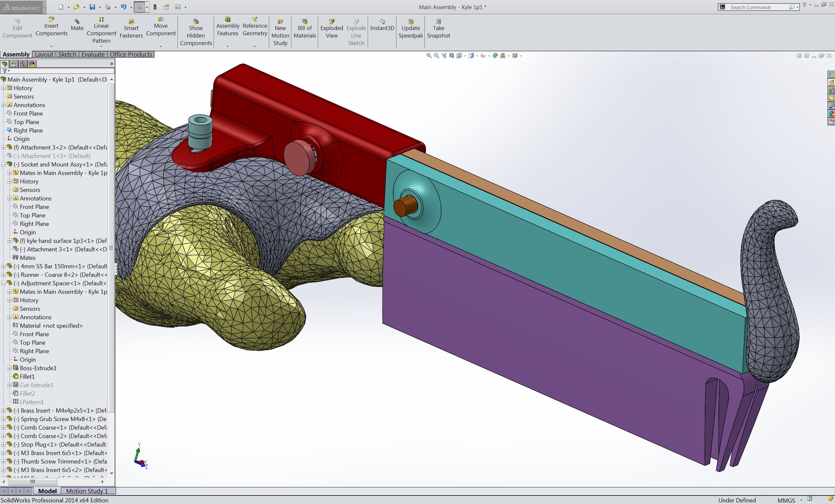Switch to the Motion Study 1 tab

tap(87, 491)
